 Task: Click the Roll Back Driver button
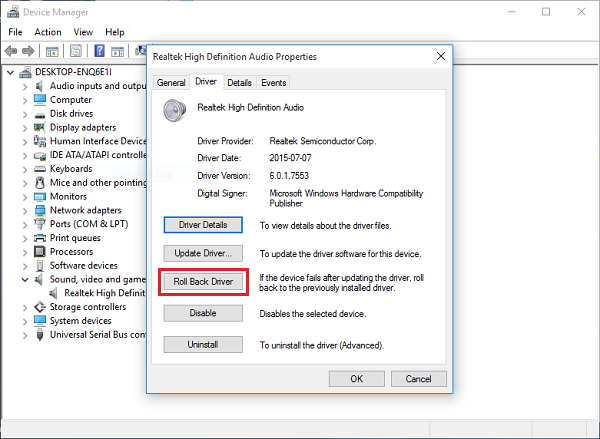coord(203,282)
